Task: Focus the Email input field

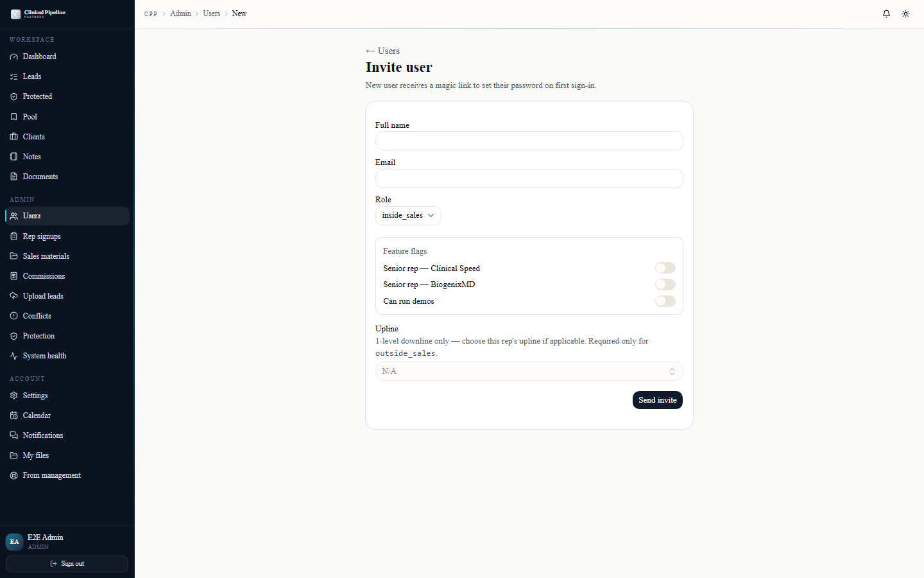Action: point(529,179)
